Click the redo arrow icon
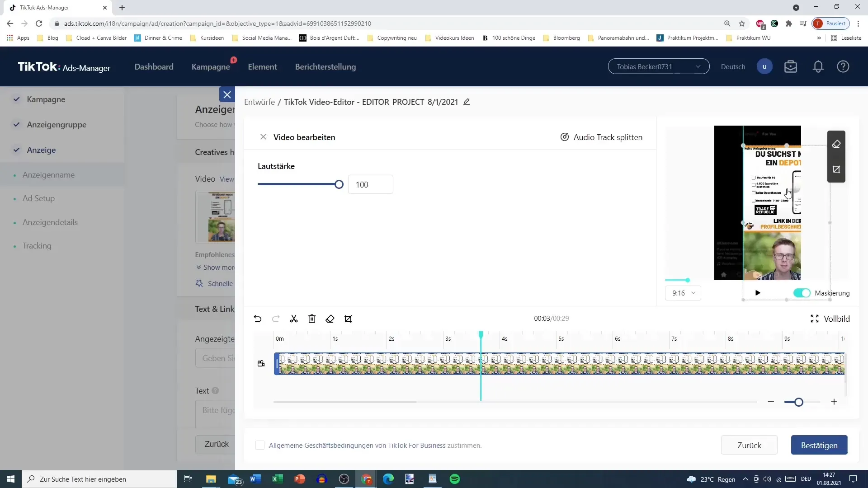This screenshot has width=868, height=488. click(x=276, y=319)
